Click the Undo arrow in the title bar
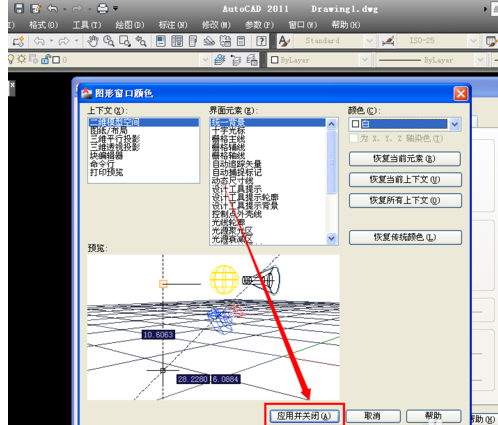Image resolution: width=498 pixels, height=425 pixels. click(x=52, y=8)
